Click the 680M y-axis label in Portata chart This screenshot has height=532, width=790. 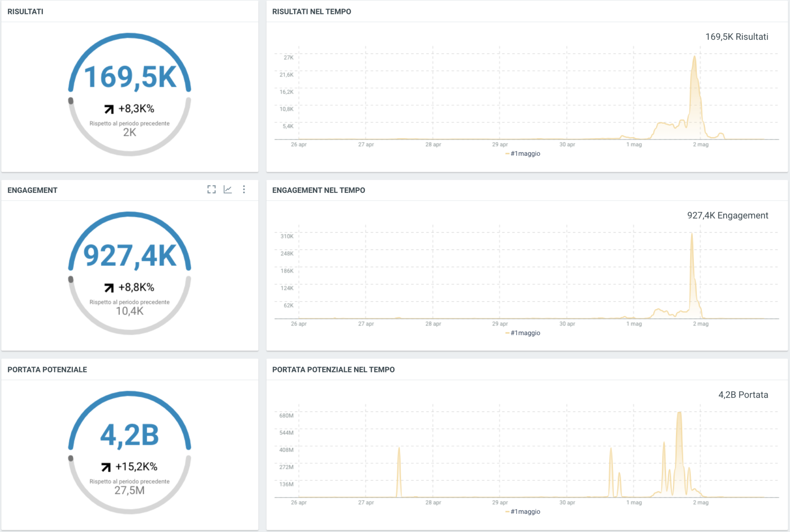coord(286,416)
